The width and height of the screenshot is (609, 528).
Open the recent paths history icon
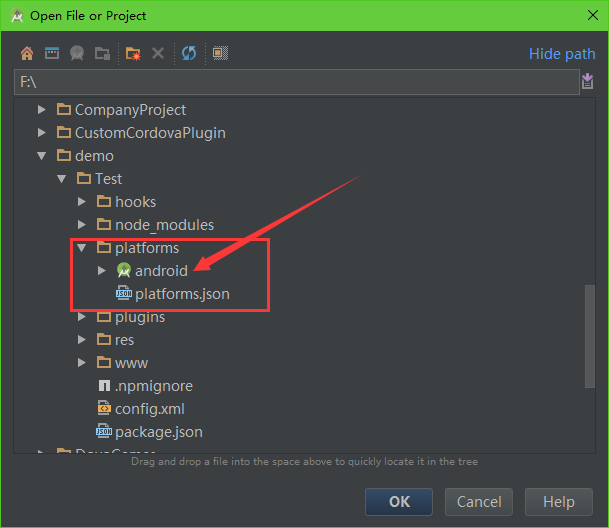[x=587, y=81]
